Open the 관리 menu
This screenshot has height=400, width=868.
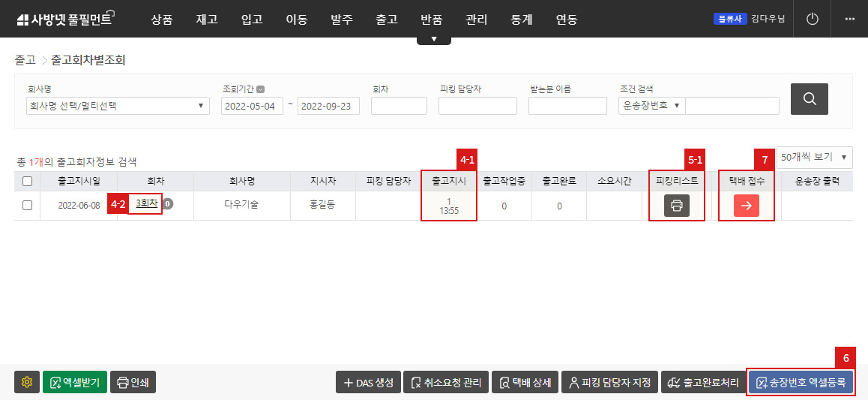477,20
